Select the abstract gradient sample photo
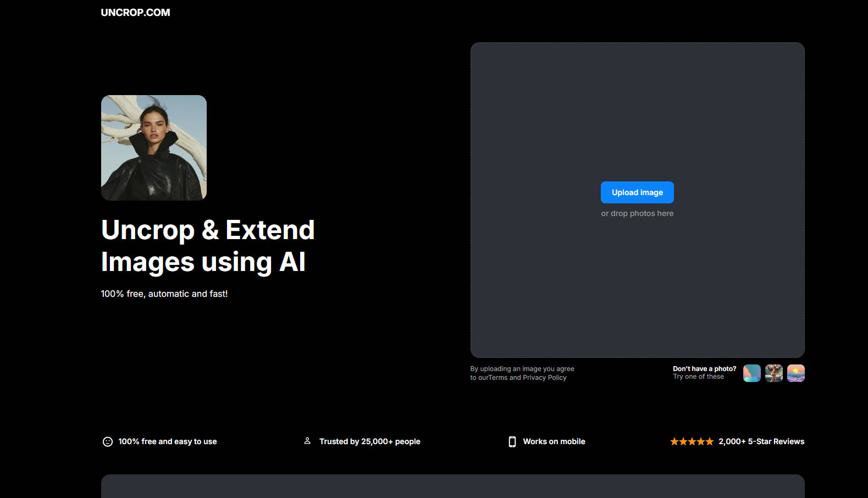Viewport: 868px width, 498px height. (751, 373)
